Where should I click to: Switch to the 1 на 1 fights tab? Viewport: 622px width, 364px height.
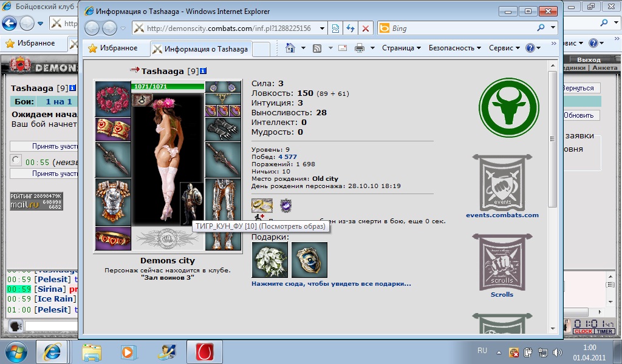[x=58, y=101]
